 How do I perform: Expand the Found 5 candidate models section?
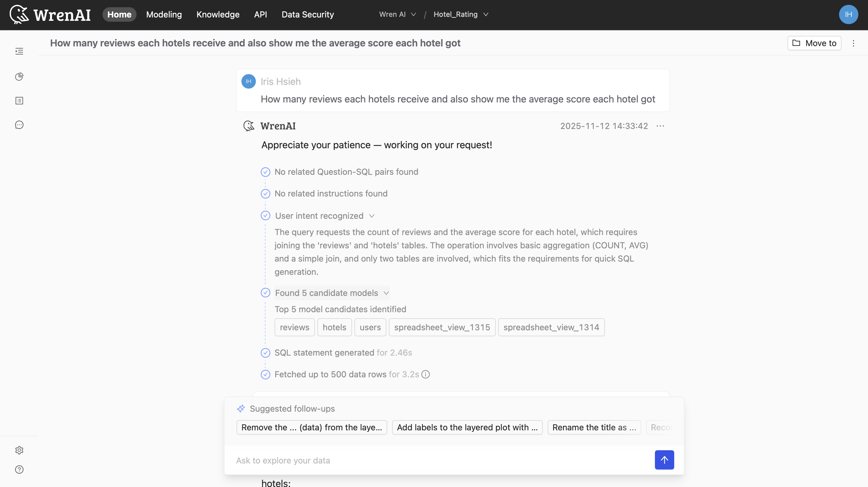(386, 293)
